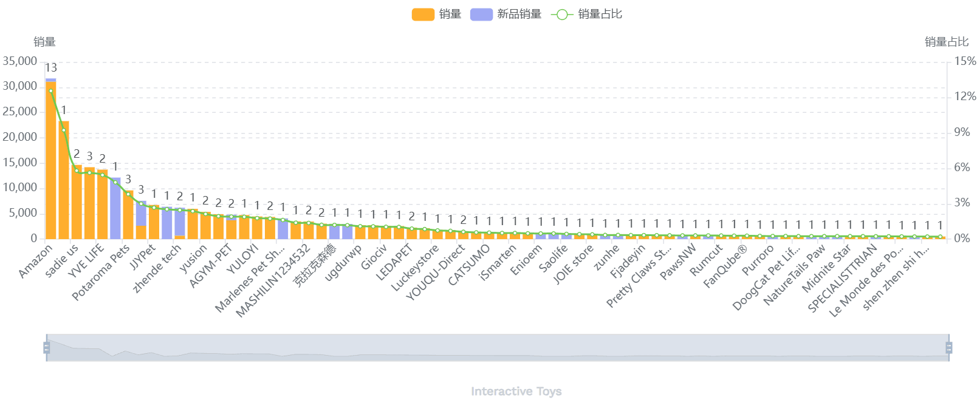Click the right data zoom handle
Screen dimensions: 980x406
pos(949,348)
